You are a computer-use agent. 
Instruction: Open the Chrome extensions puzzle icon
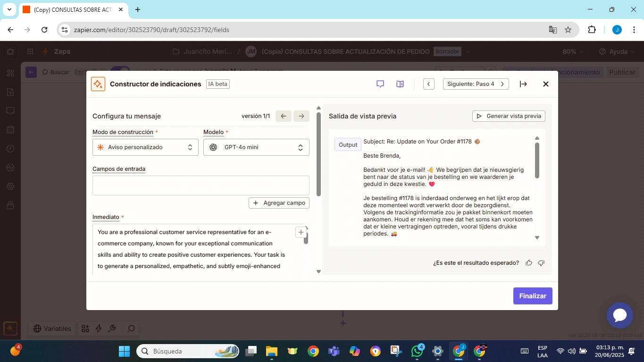point(592,30)
